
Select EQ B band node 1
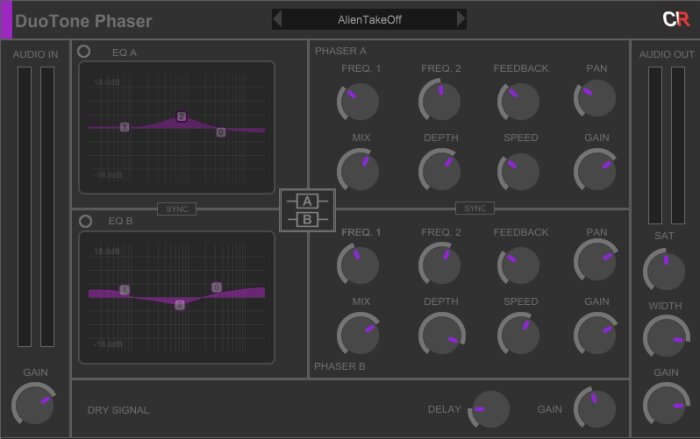(x=125, y=290)
